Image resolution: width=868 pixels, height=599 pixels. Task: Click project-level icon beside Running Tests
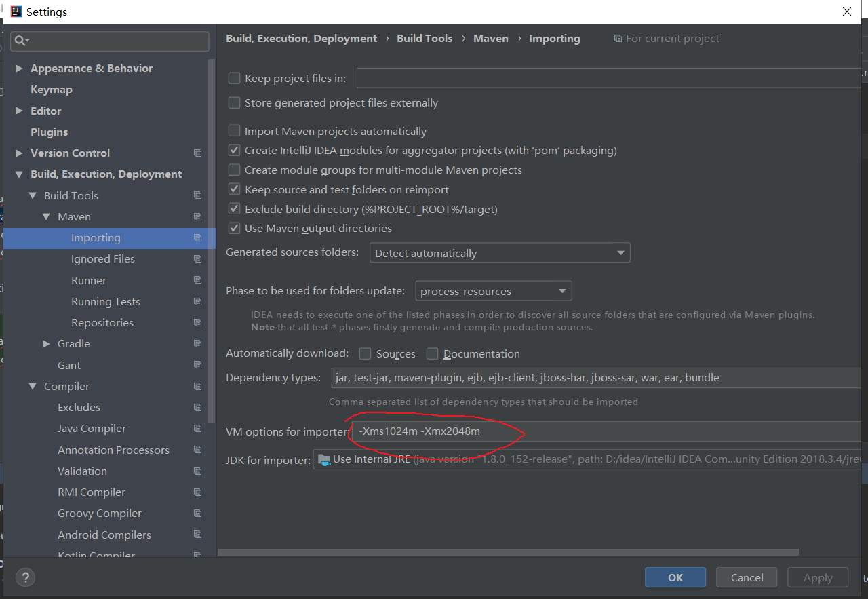[x=197, y=302]
